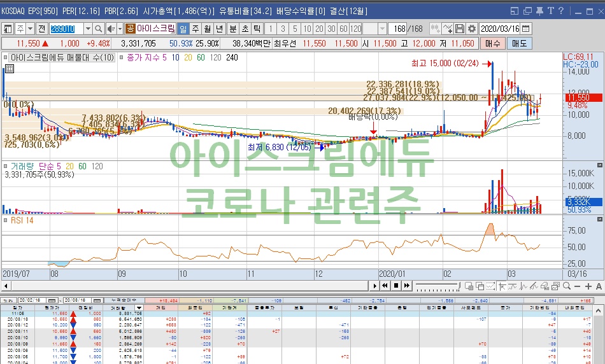Click the vertical line wave icon
This screenshot has width=605, height=364.
[x=523, y=286]
